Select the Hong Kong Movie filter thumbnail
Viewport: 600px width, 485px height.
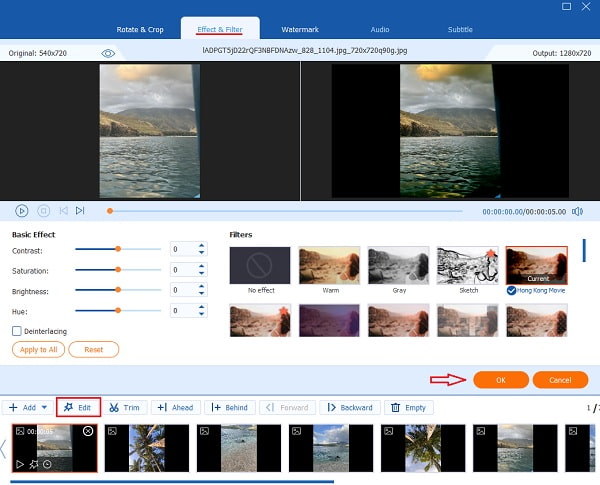[x=536, y=265]
